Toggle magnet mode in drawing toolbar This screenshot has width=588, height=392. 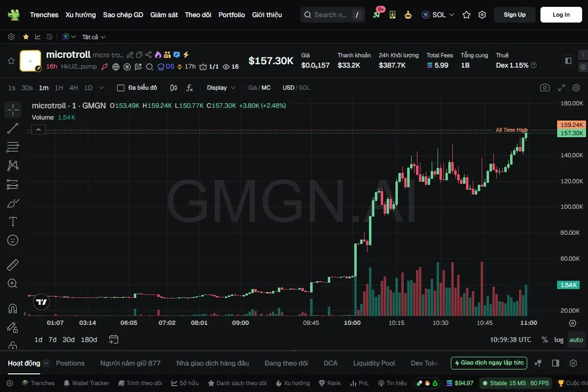tap(13, 309)
